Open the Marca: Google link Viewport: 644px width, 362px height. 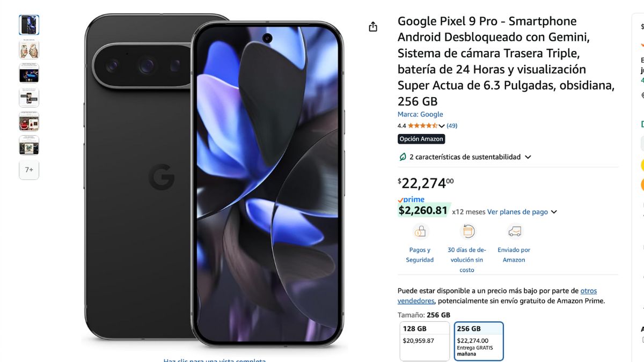[x=420, y=114]
